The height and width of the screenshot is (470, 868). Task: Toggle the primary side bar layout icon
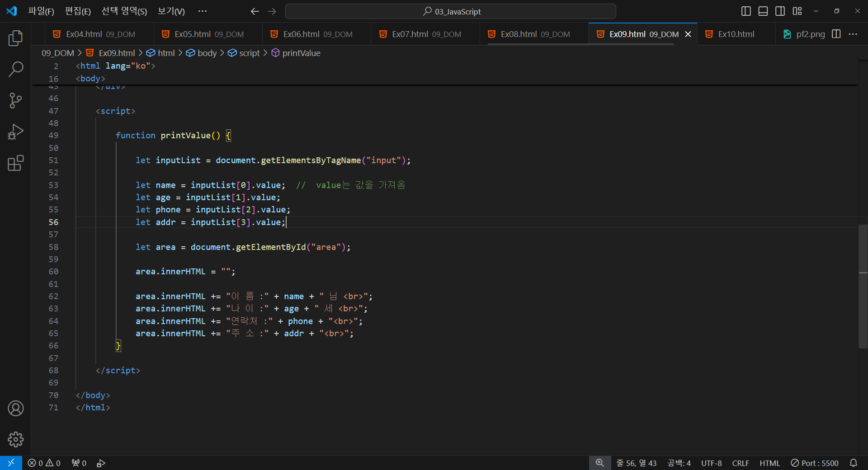pyautogui.click(x=746, y=11)
